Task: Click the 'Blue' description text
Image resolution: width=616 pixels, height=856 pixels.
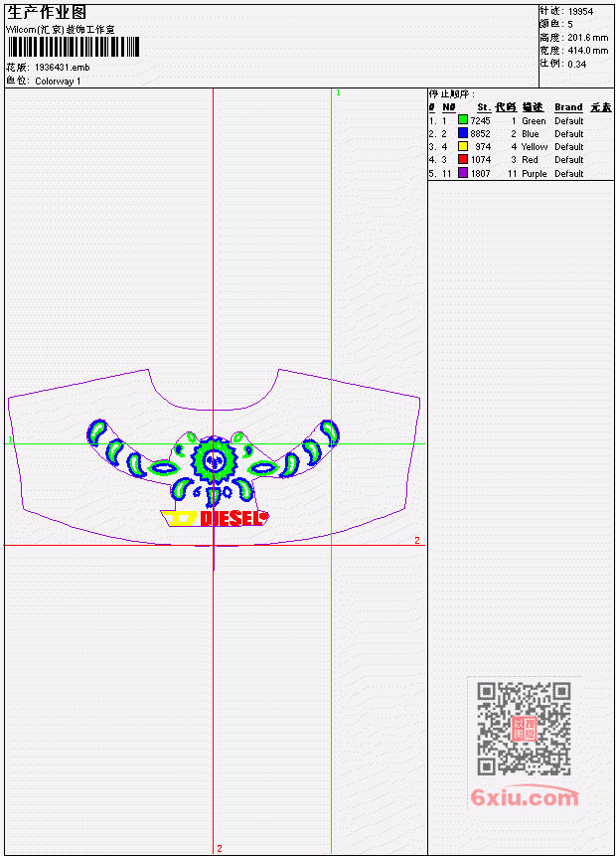Action: (x=531, y=134)
